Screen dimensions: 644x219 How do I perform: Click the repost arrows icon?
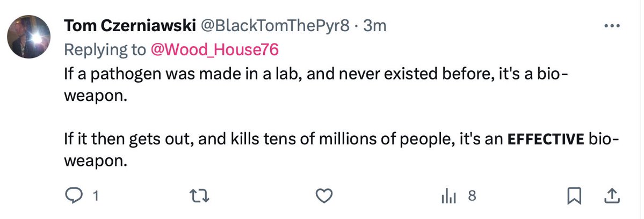pos(198,197)
